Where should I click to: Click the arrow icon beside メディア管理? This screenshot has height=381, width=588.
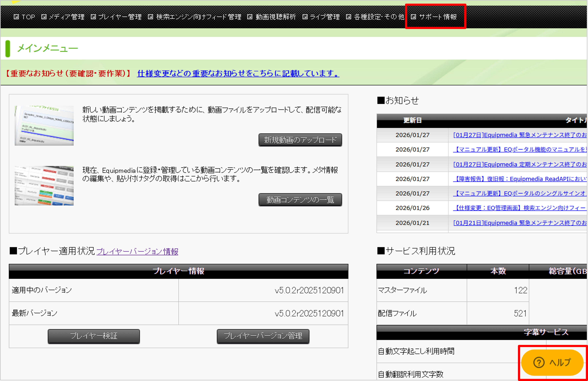[x=44, y=17]
